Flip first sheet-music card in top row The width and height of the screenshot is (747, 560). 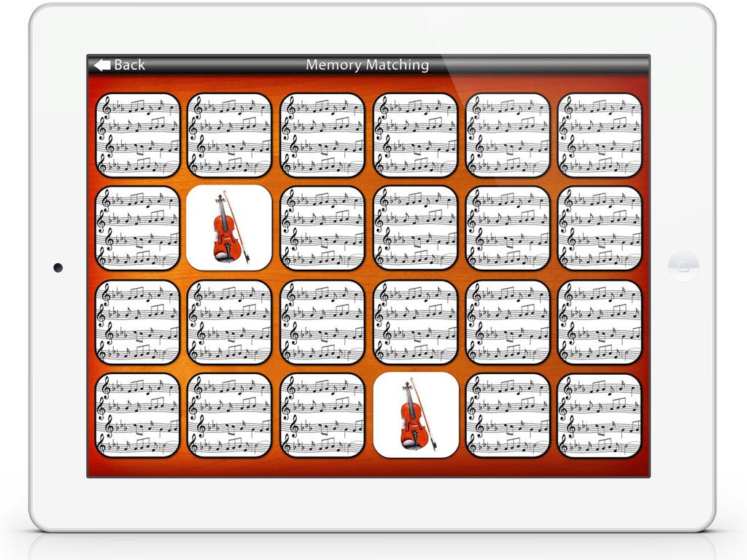tap(138, 135)
